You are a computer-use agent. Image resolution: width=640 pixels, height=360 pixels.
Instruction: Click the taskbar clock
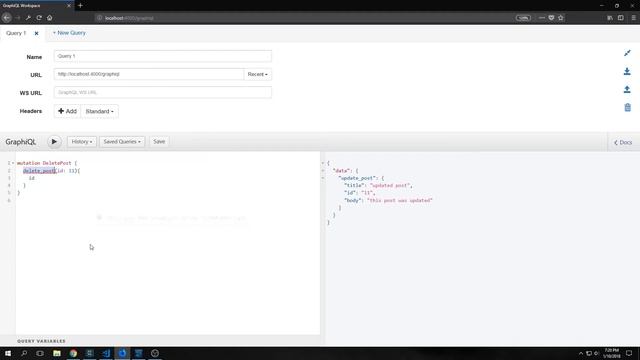coord(611,353)
